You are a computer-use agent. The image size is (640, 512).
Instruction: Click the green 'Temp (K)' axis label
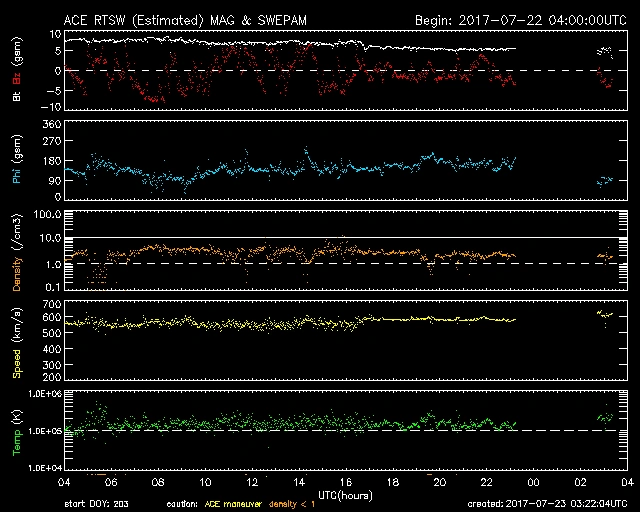click(16, 430)
